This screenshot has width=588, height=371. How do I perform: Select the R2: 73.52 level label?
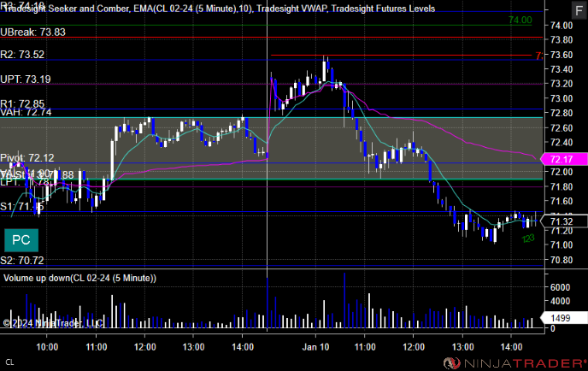[22, 55]
